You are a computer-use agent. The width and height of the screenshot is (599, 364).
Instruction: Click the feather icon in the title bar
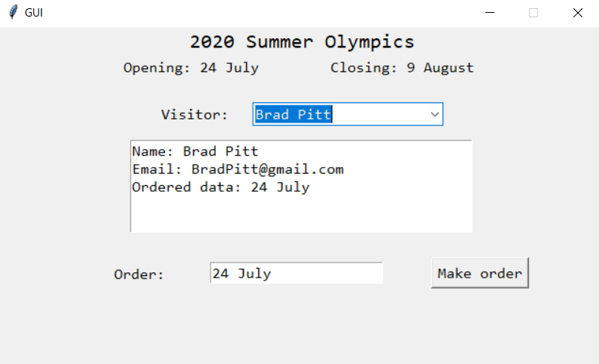click(13, 13)
